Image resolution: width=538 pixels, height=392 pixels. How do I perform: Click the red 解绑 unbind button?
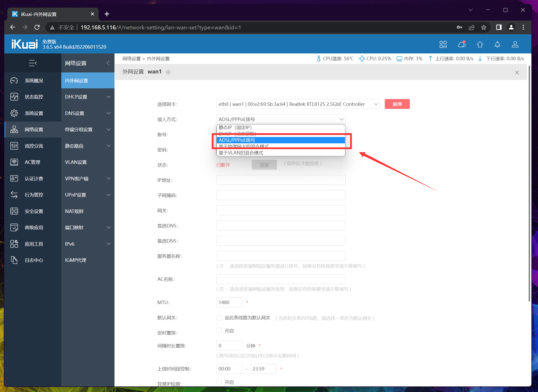[x=397, y=104]
